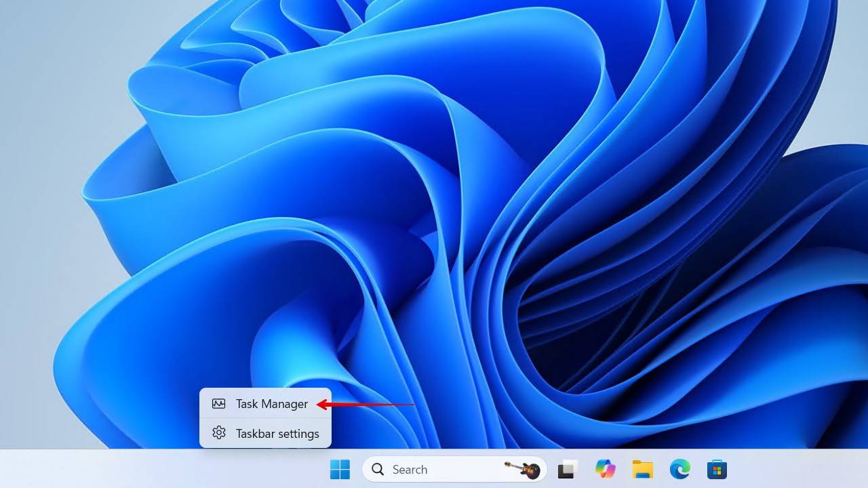Open Task View from the taskbar
868x488 pixels.
[x=568, y=468]
